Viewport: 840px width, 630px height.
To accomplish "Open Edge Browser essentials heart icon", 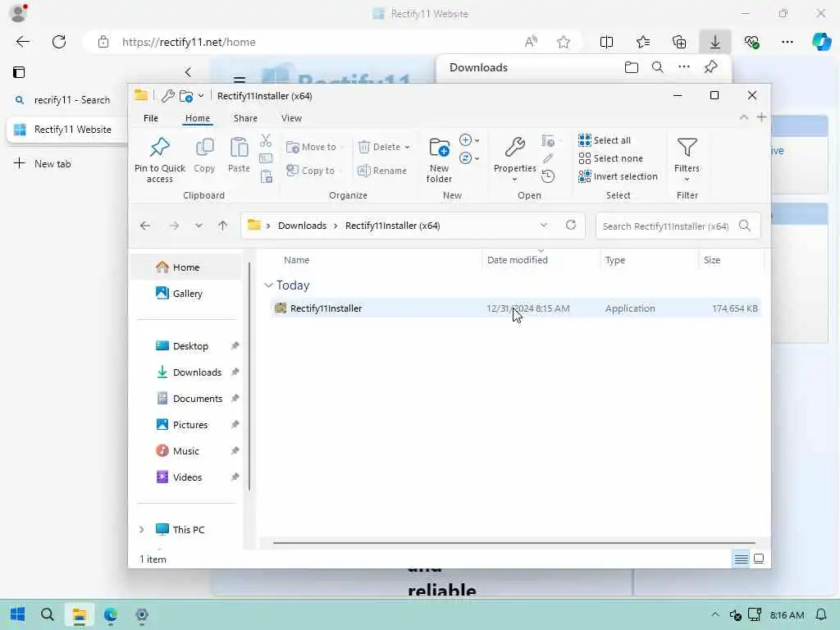I will [x=751, y=42].
